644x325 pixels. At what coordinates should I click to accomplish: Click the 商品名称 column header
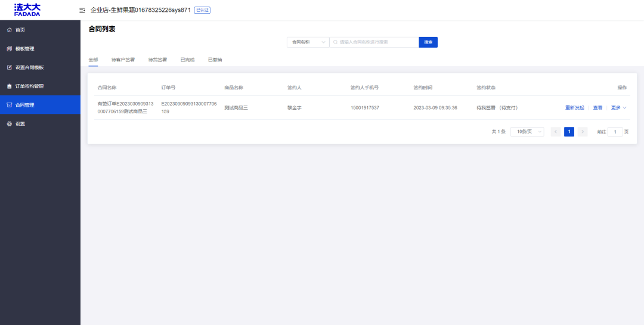[x=234, y=88]
